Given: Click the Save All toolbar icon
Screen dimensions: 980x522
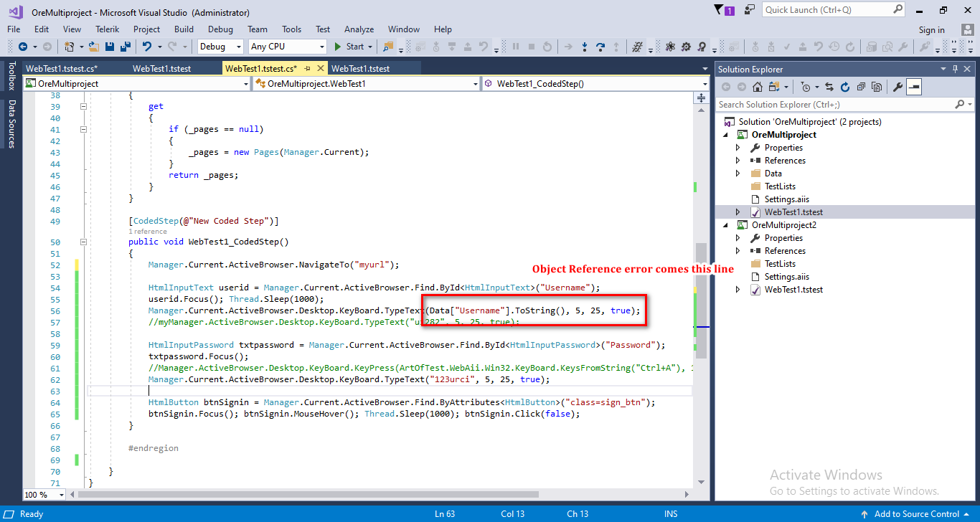Looking at the screenshot, I should [125, 47].
